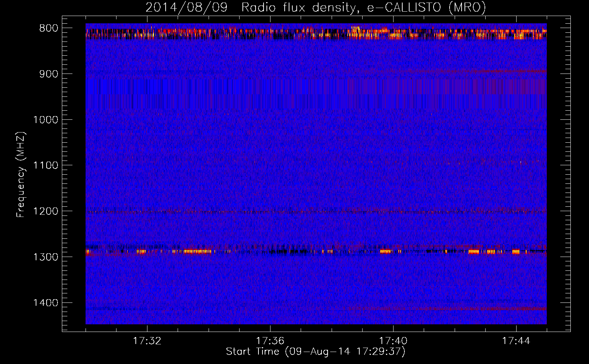589x364 pixels.
Task: Select the 1300 frequency tick label
Action: (x=46, y=257)
